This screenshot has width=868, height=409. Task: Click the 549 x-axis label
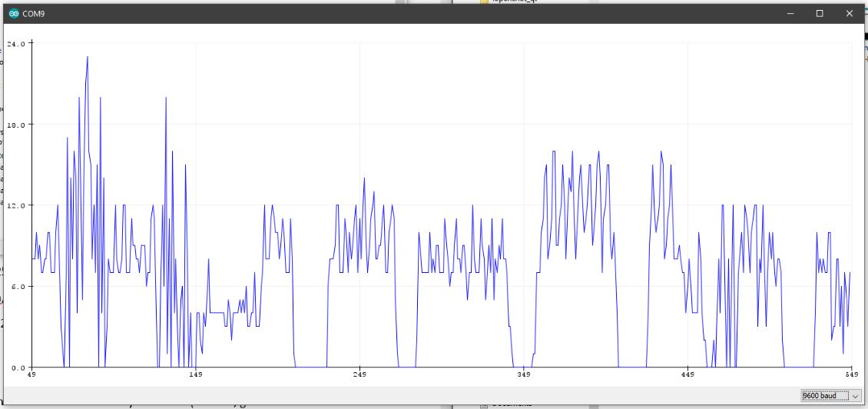[851, 374]
